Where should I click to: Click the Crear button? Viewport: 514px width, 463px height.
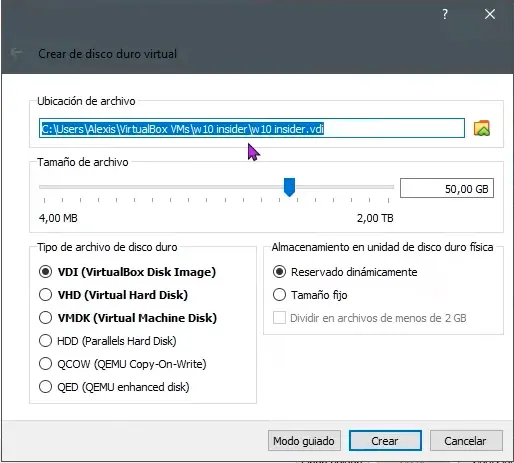pyautogui.click(x=385, y=441)
